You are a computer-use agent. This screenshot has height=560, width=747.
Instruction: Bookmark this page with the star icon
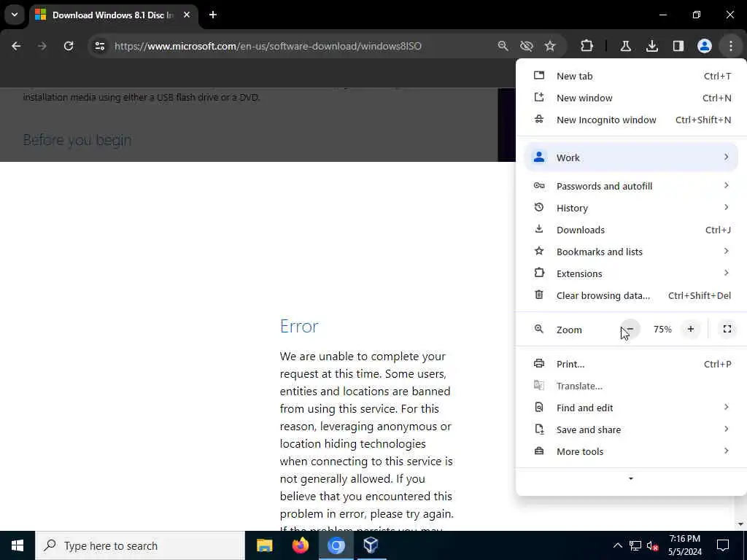pyautogui.click(x=550, y=46)
